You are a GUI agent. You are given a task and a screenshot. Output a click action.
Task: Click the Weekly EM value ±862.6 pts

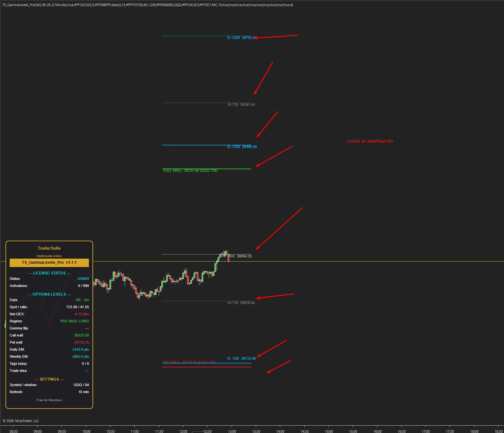(81, 356)
